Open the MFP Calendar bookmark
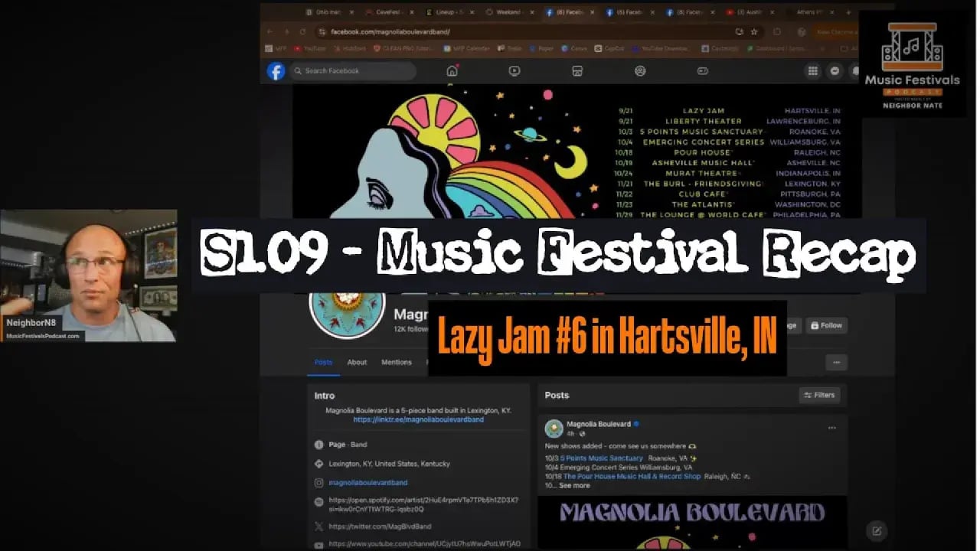This screenshot has width=980, height=551. click(466, 48)
